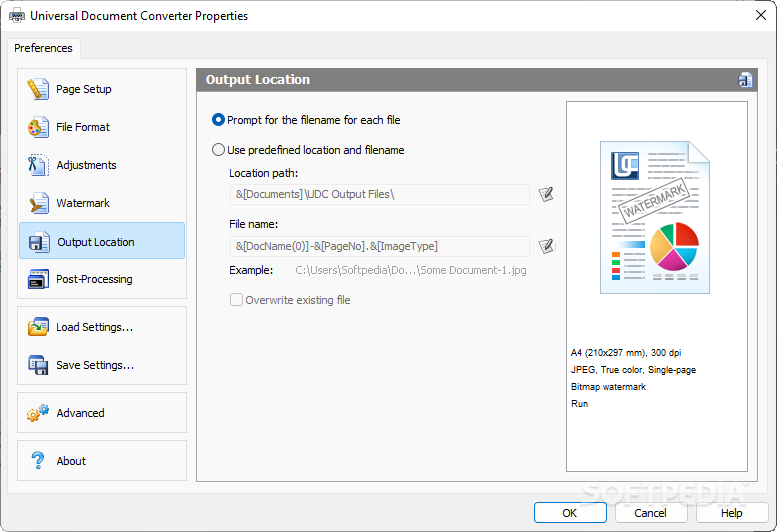Close the Properties dialog window
777x532 pixels.
click(761, 15)
